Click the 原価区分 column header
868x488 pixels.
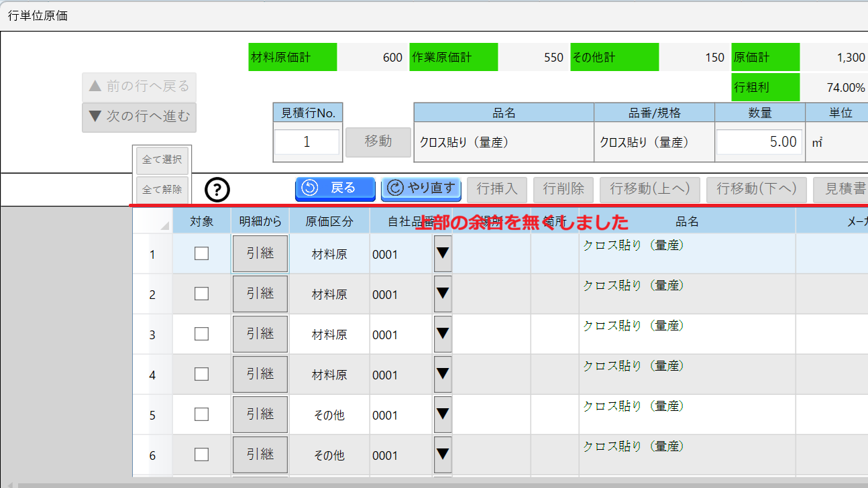(x=329, y=221)
